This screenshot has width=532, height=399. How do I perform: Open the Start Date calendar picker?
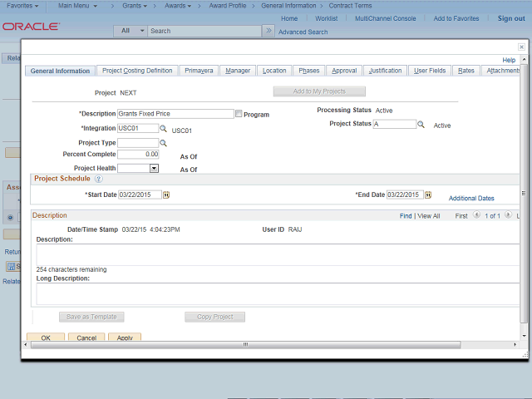166,195
